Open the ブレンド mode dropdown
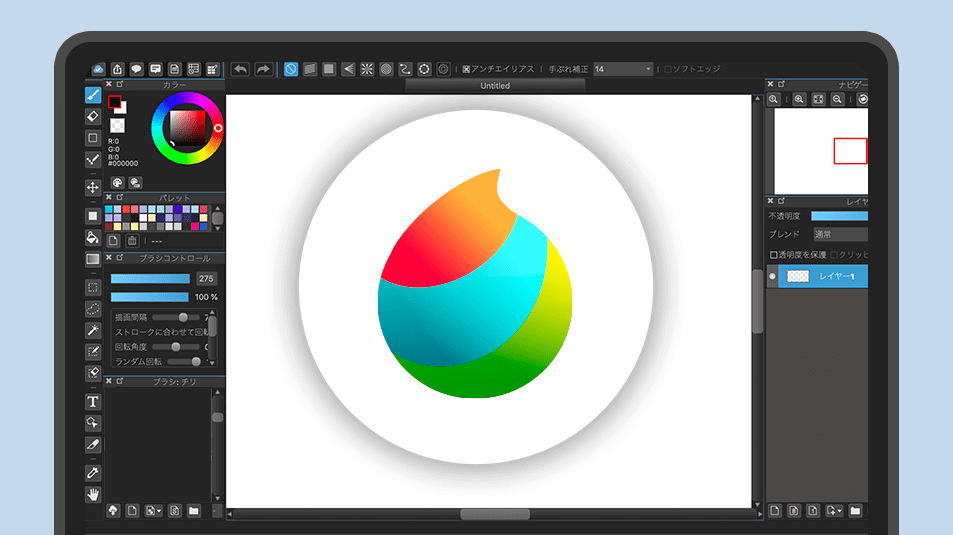Image resolution: width=953 pixels, height=535 pixels. 838,234
